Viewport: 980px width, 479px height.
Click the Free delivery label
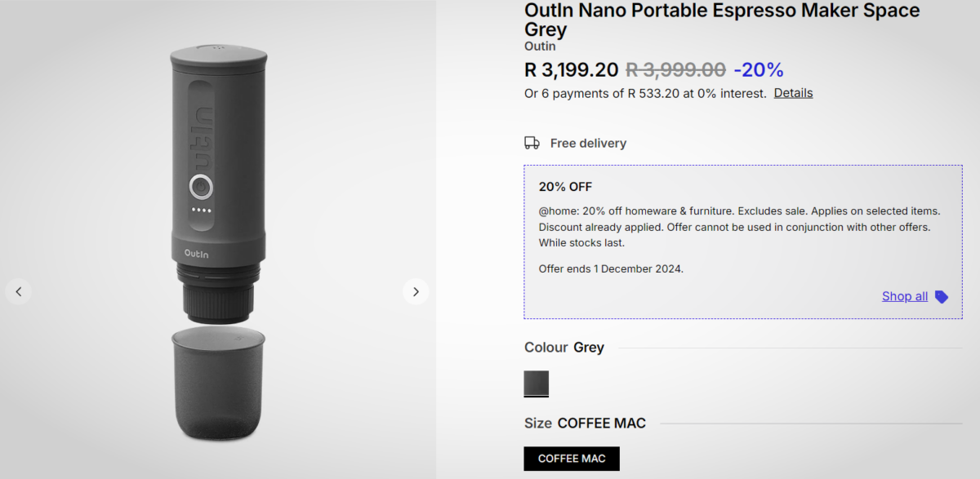[588, 144]
